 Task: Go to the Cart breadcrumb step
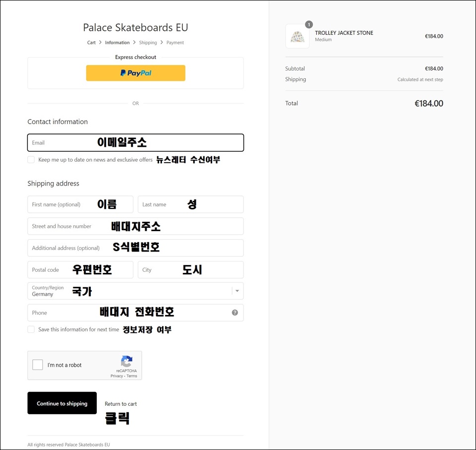tap(91, 43)
